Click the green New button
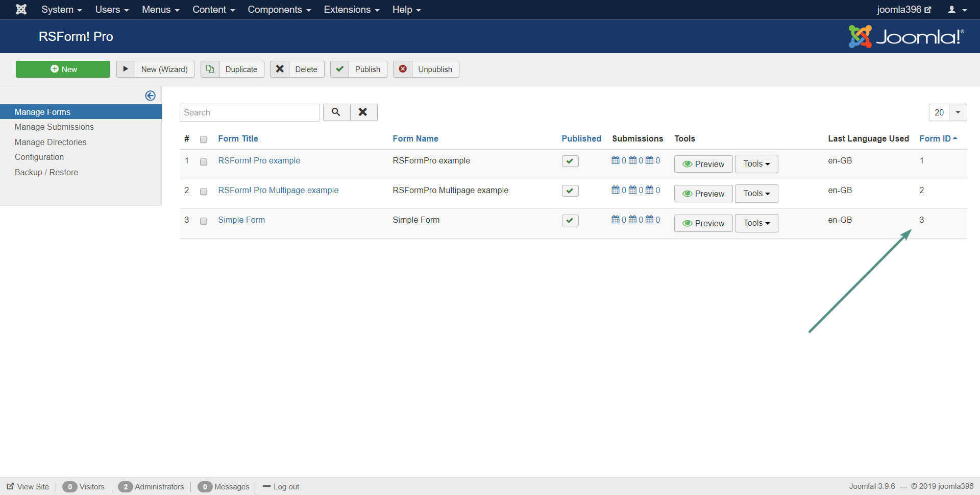 63,69
